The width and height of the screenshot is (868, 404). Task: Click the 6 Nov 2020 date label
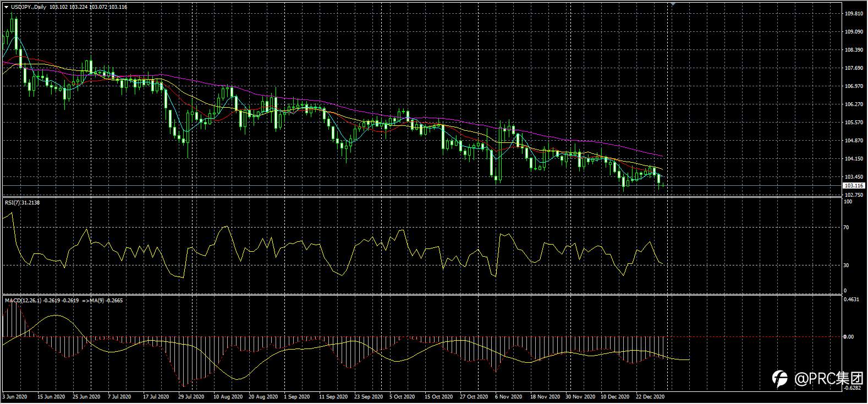tap(508, 396)
